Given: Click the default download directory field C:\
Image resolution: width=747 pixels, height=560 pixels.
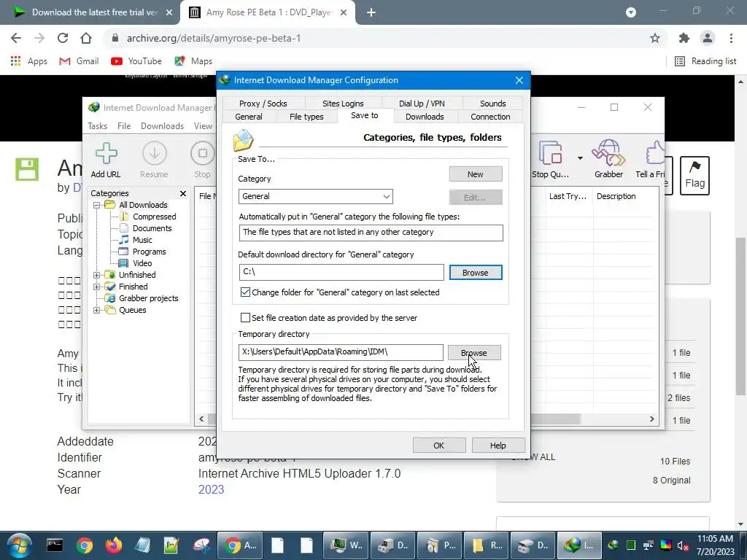Looking at the screenshot, I should click(341, 272).
